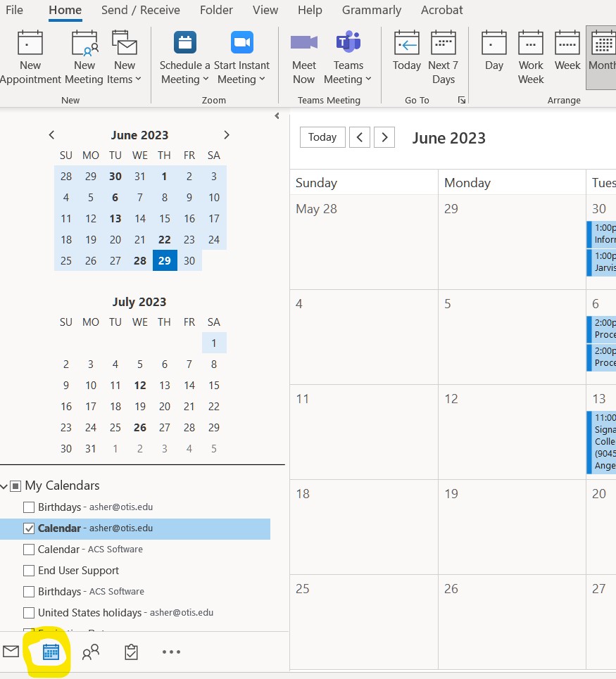The width and height of the screenshot is (616, 679).
Task: Click the Today button above the calendar
Action: pyautogui.click(x=322, y=137)
